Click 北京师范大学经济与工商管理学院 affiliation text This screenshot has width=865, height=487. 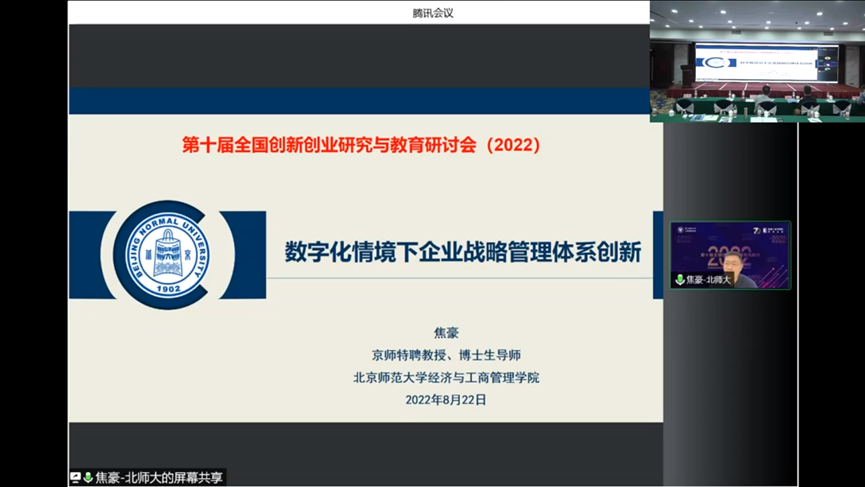(445, 377)
